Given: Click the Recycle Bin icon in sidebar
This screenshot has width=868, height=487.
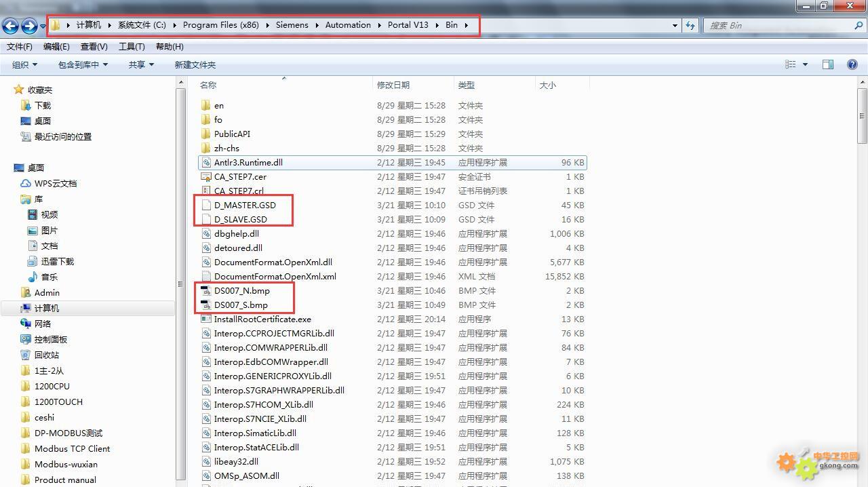Looking at the screenshot, I should tap(26, 355).
